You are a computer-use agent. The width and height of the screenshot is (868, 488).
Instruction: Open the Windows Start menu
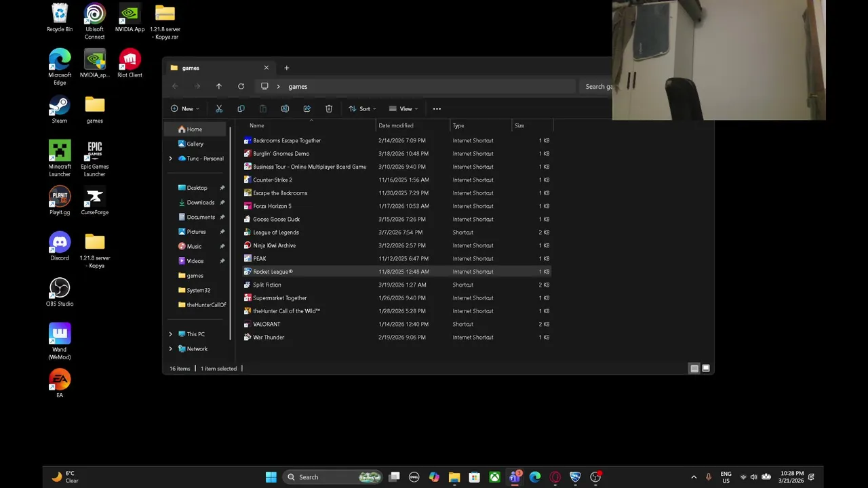pyautogui.click(x=271, y=477)
